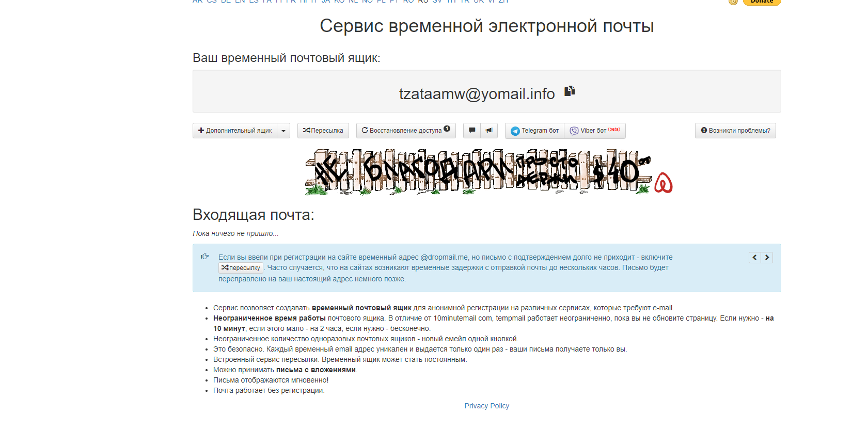Image resolution: width=868 pixels, height=445 pixels.
Task: Click Восстановление доступа button
Action: [402, 131]
